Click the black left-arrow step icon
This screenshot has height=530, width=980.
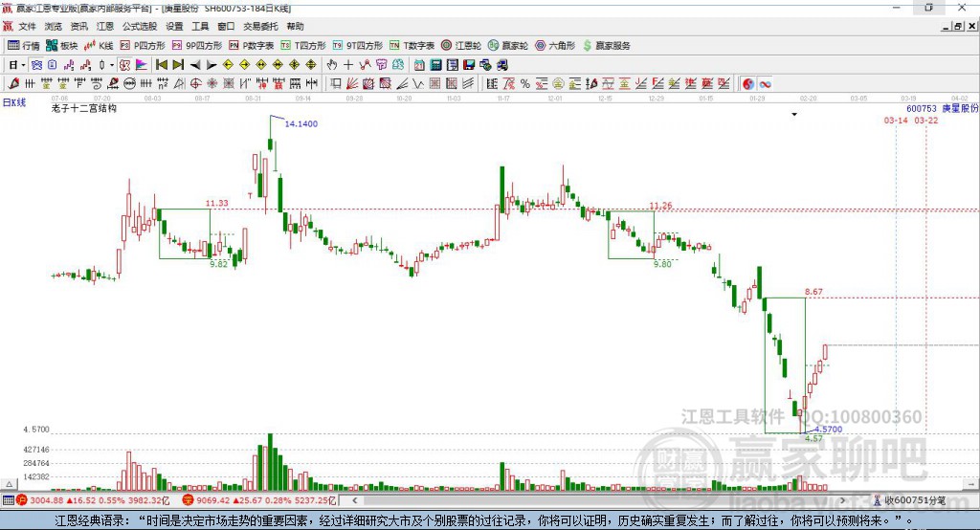tap(195, 65)
